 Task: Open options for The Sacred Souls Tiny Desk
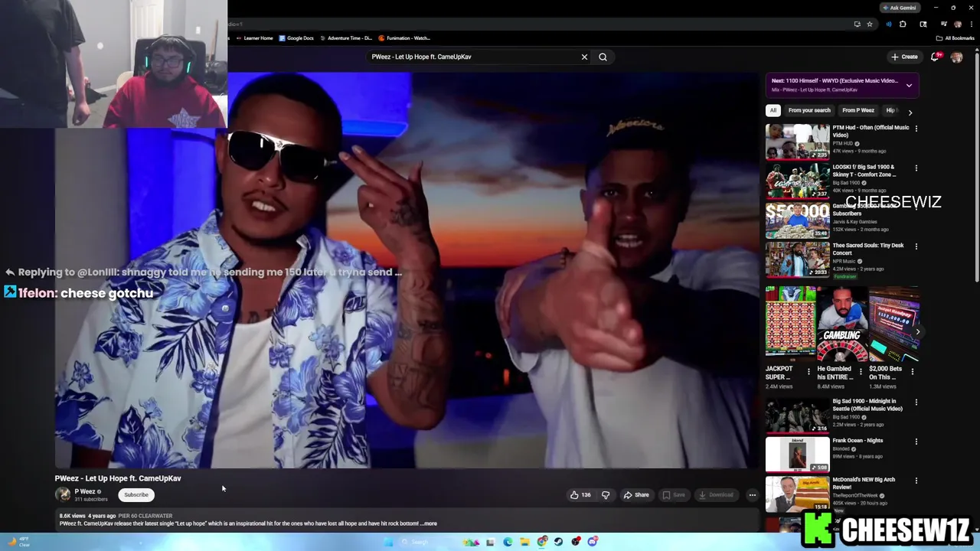pyautogui.click(x=916, y=246)
